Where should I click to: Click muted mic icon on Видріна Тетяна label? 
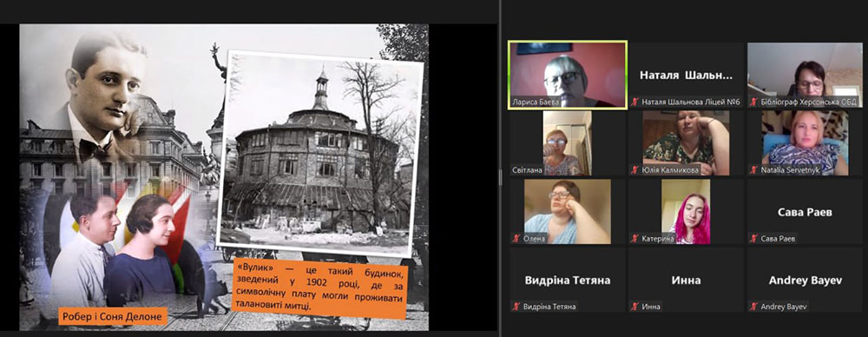(x=516, y=307)
